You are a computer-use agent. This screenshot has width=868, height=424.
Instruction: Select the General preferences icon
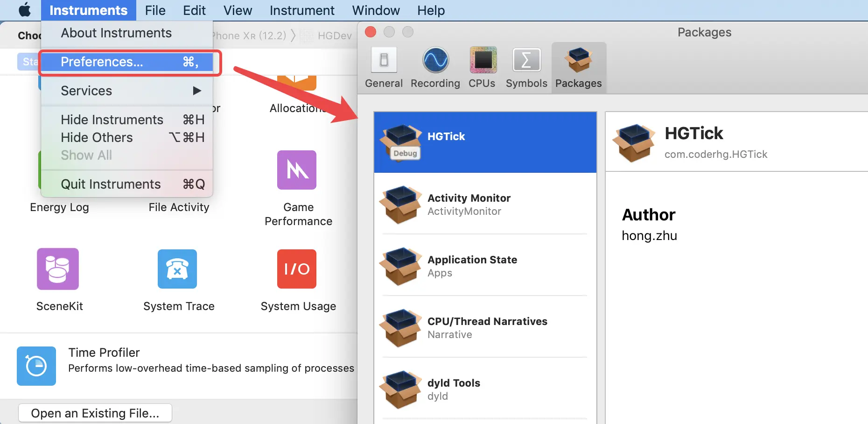(x=384, y=60)
